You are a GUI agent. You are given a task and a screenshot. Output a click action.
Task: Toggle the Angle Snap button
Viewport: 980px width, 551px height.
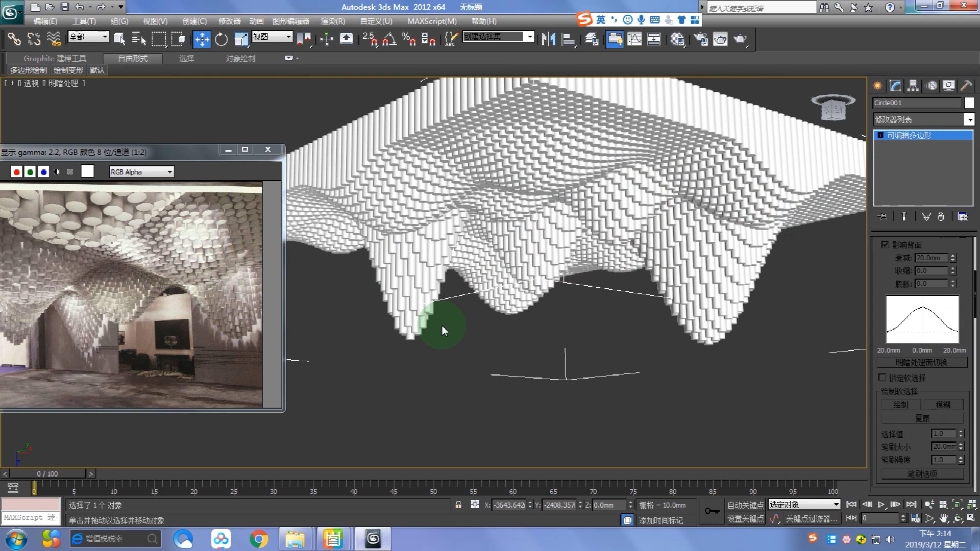click(390, 39)
